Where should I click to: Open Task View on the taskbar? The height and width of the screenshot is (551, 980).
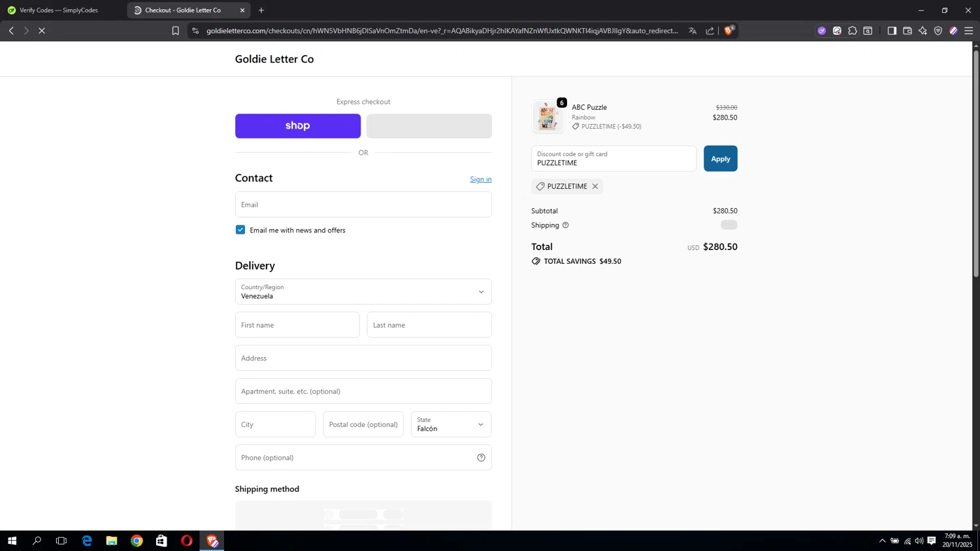pos(61,541)
